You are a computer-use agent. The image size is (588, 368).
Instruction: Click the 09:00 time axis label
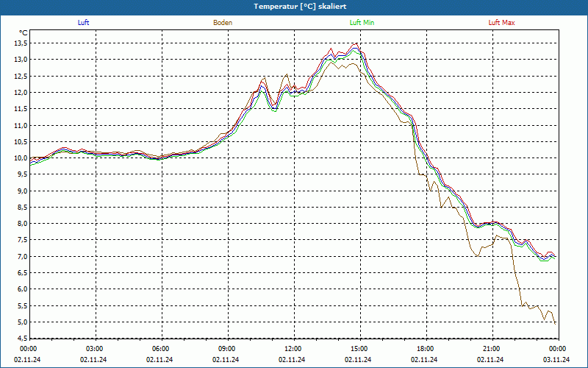tap(226, 349)
